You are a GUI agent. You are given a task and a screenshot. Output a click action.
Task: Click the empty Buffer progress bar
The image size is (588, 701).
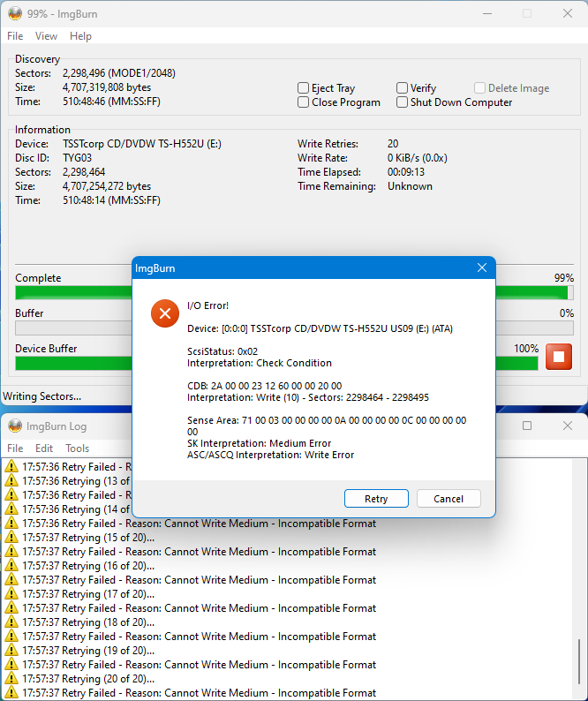pyautogui.click(x=294, y=328)
